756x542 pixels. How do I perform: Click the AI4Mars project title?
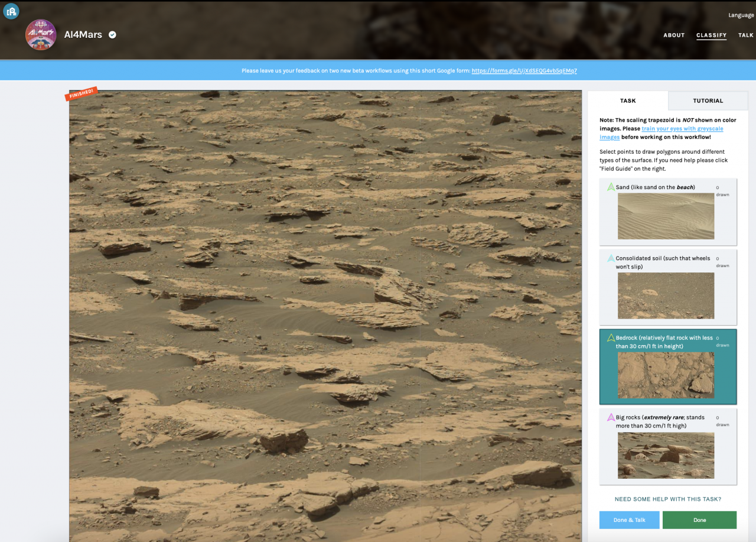tap(83, 35)
